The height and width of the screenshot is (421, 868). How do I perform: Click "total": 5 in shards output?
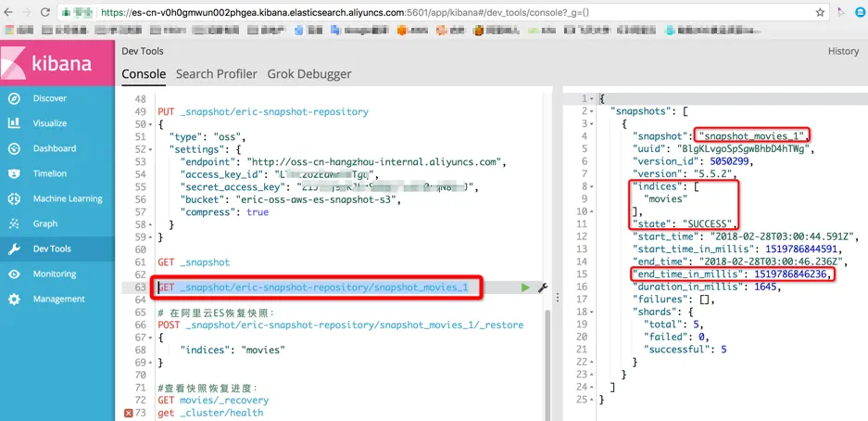click(x=673, y=325)
